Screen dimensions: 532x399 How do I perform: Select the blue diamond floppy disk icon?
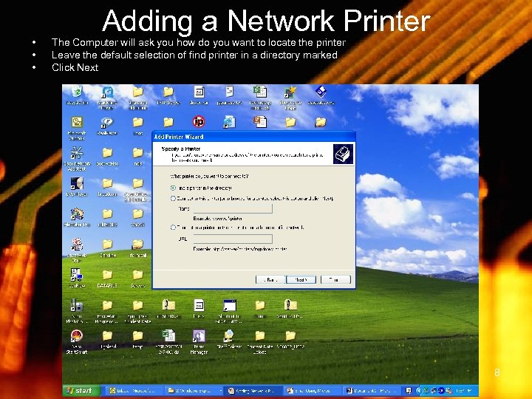[x=321, y=92]
